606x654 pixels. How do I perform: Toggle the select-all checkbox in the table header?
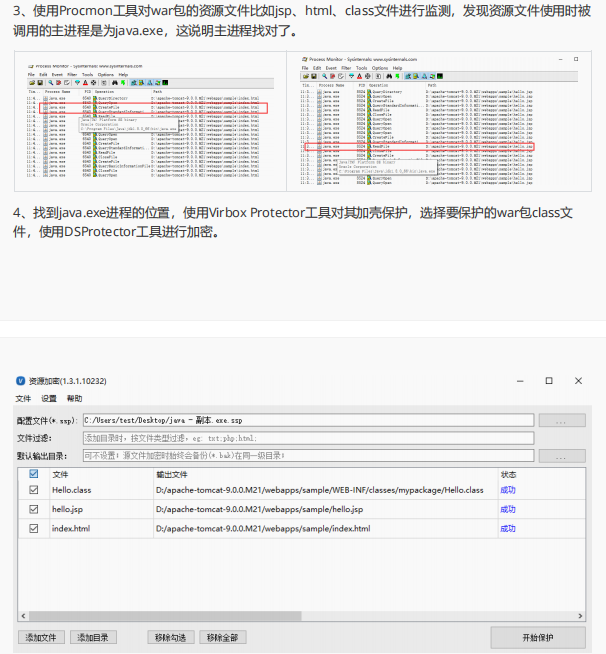[x=34, y=474]
